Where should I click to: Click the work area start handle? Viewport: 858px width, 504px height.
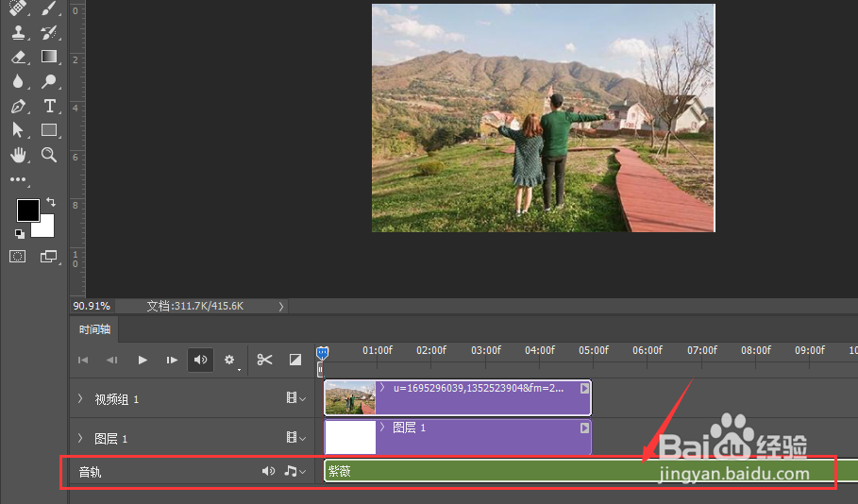coord(320,371)
